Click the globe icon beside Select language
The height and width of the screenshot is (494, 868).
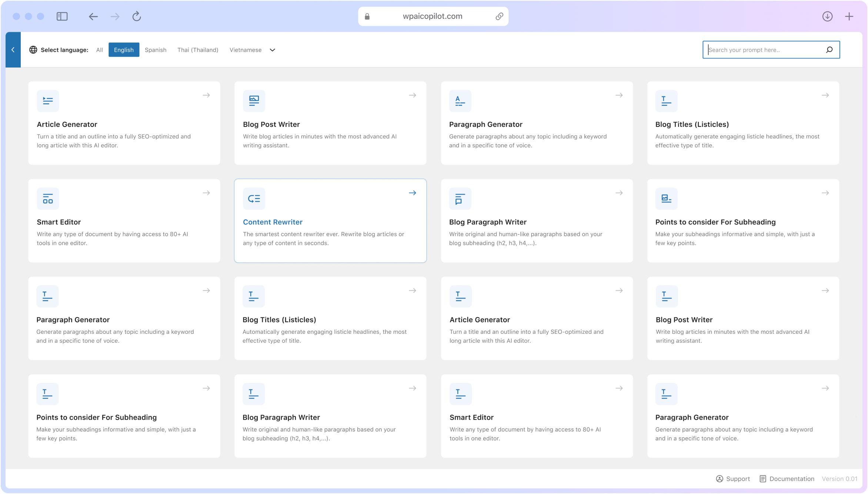[x=33, y=50]
